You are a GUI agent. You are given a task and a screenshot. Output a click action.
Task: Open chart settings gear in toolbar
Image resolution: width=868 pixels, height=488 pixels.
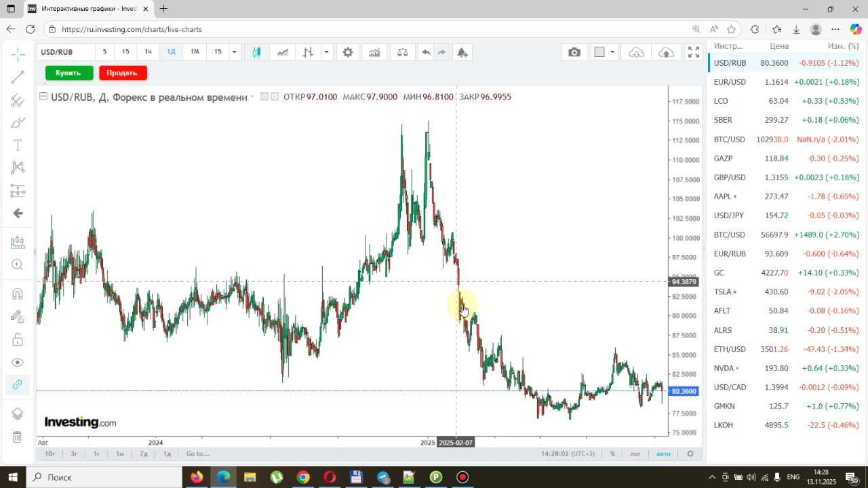348,52
